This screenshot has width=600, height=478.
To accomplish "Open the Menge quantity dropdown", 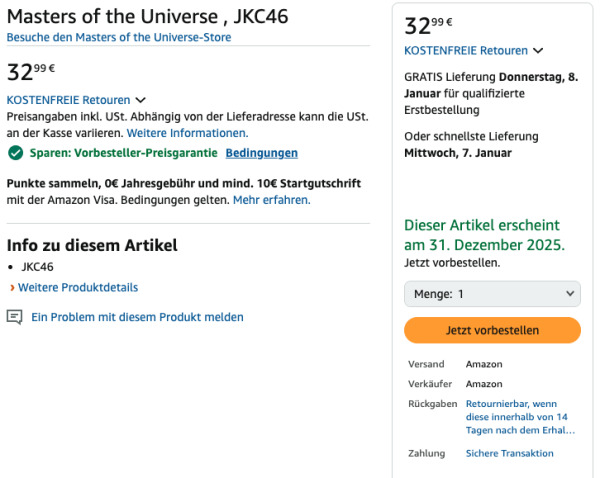I will click(492, 294).
